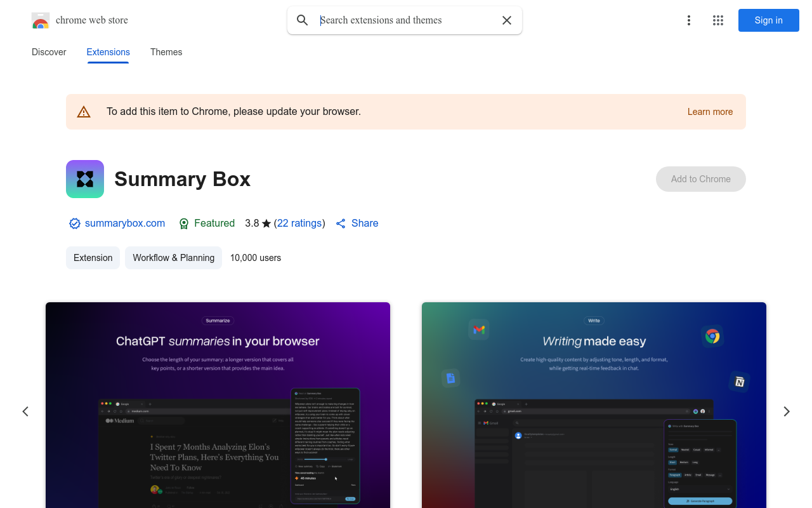Screen dimensions: 812x508
Task: Show previous screenshot with left arrow
Action: point(25,411)
